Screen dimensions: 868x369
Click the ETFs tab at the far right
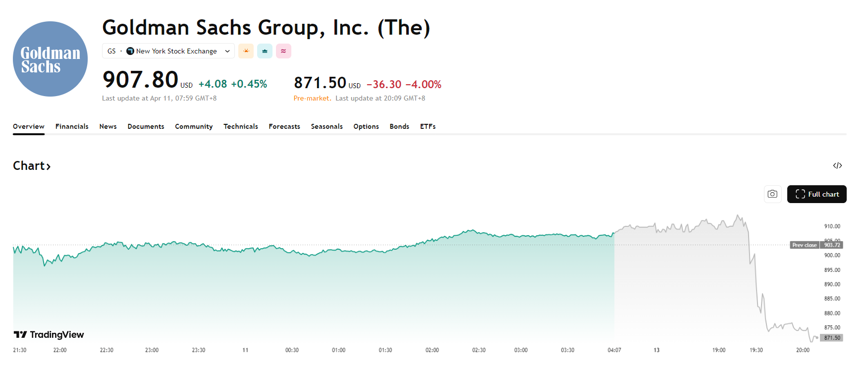coord(428,126)
